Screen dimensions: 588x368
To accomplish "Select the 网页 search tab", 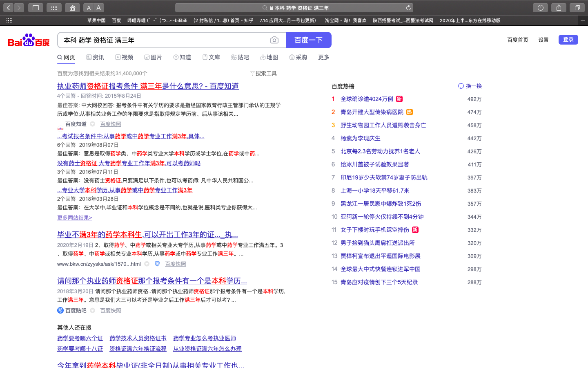I will (x=66, y=57).
